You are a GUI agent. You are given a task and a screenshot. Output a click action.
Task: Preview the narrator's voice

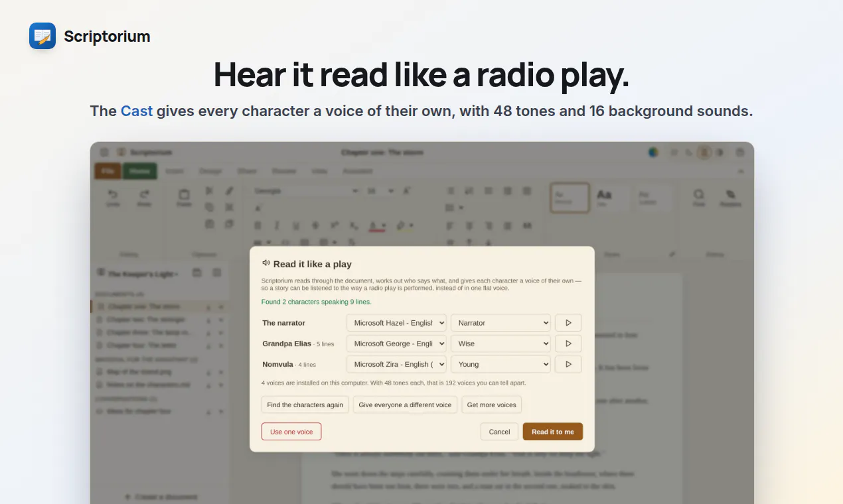click(568, 323)
